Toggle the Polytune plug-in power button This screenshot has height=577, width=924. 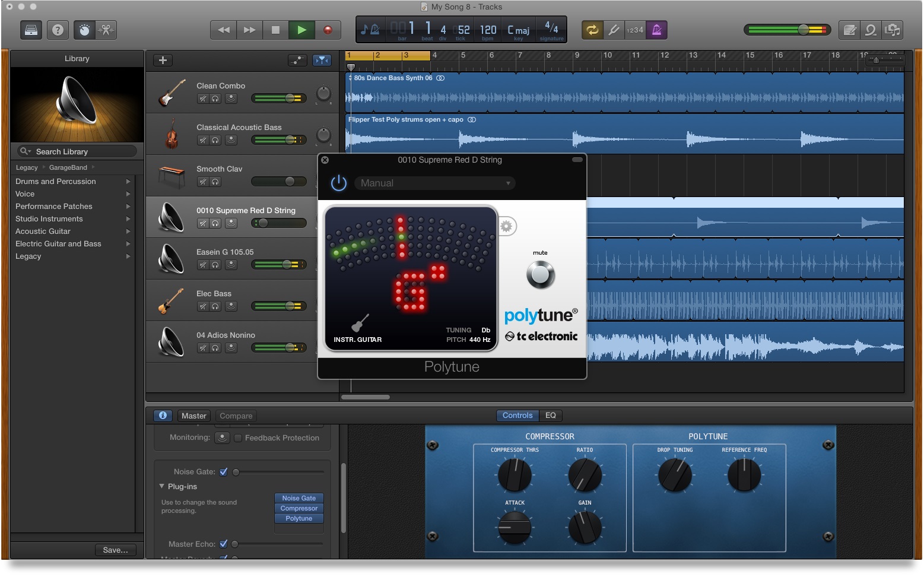tap(339, 183)
